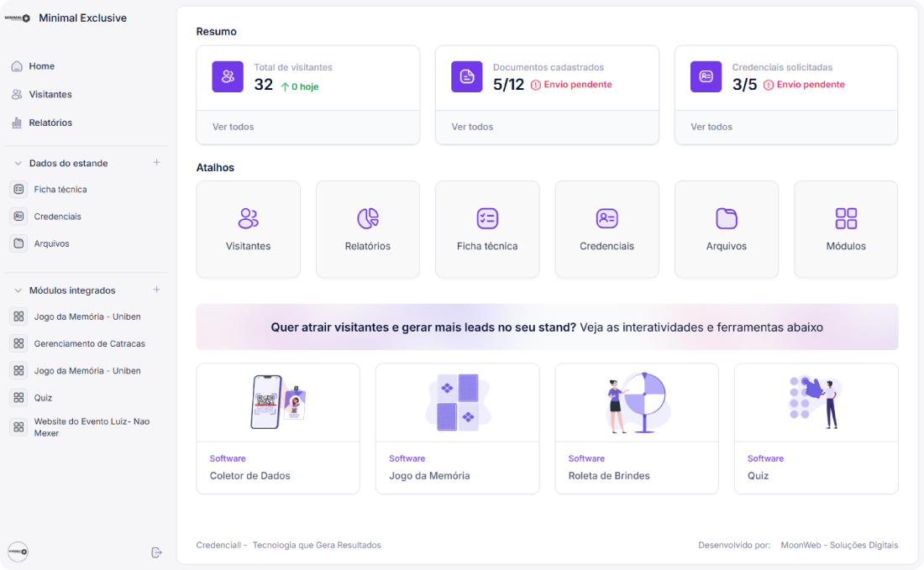The height and width of the screenshot is (570, 924).
Task: Click the purple visitors icon on the summary card
Action: point(227,76)
